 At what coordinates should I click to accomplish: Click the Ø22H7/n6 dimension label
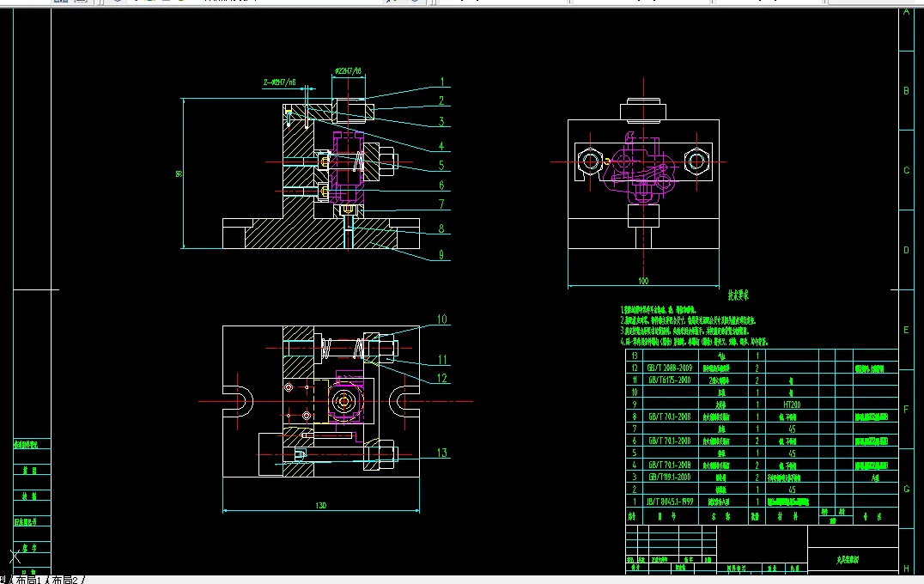point(348,71)
